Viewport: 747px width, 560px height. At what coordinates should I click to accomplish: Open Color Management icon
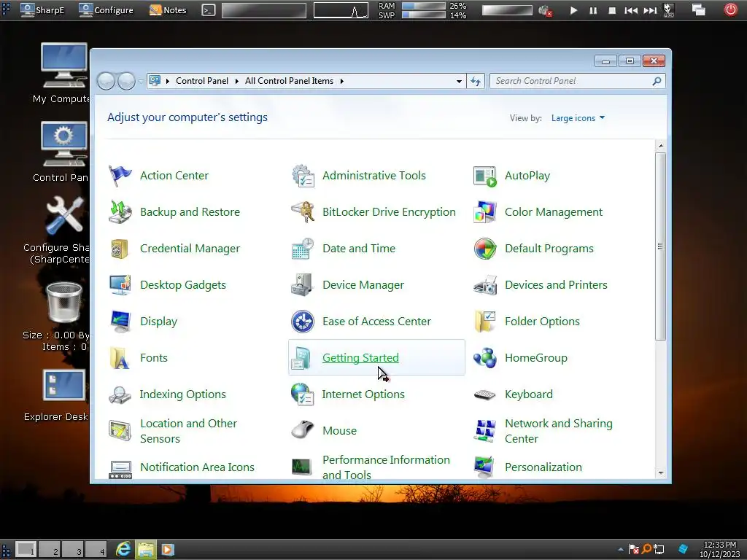coord(485,212)
